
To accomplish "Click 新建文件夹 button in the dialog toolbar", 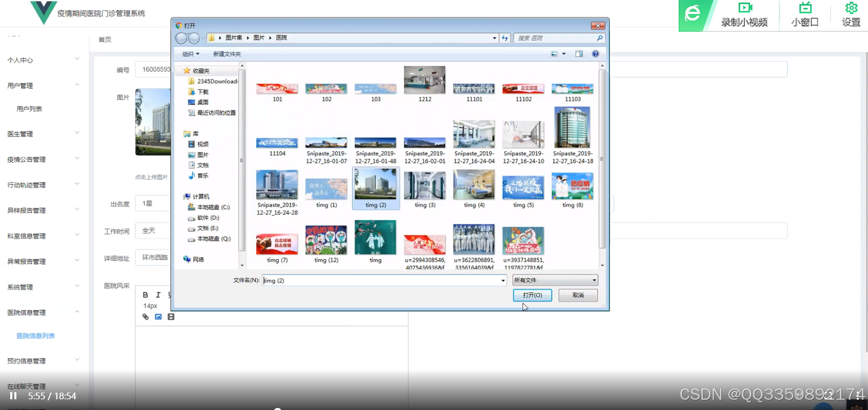I will pyautogui.click(x=227, y=54).
